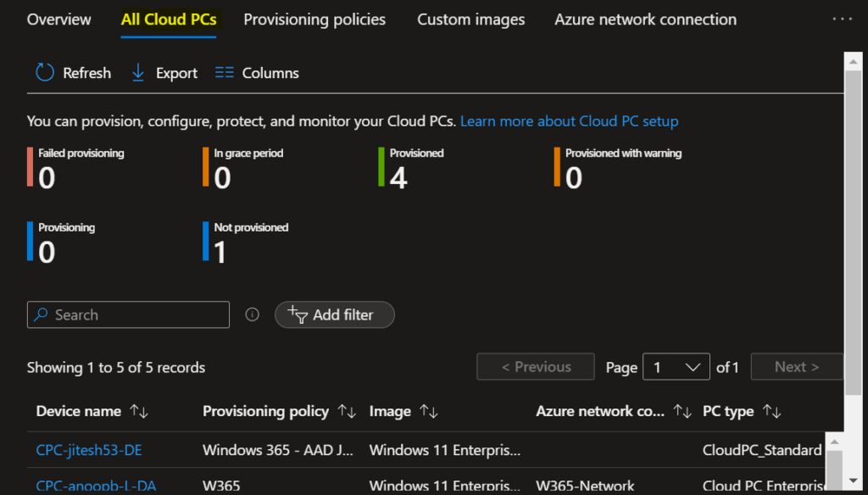Click the Previous page button
Screen dimensions: 868x495
pos(536,366)
